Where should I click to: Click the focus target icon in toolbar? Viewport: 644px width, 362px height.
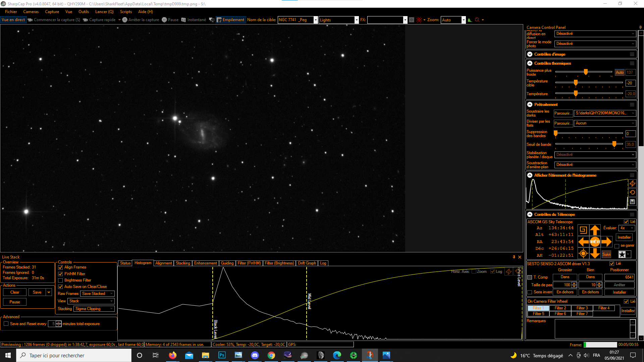click(x=477, y=20)
